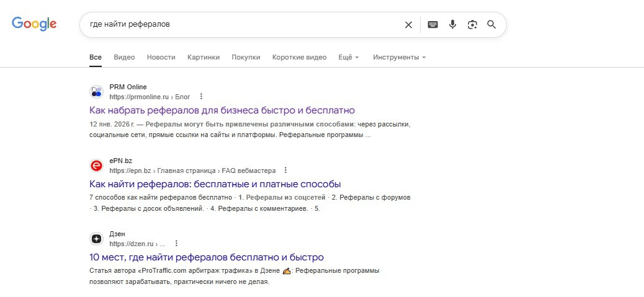Click the Дзен site favicon

[97, 239]
